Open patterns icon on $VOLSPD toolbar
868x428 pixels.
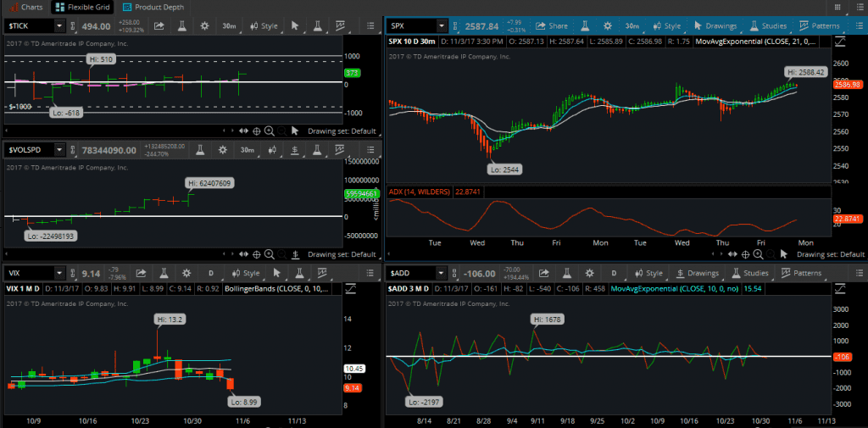click(339, 149)
